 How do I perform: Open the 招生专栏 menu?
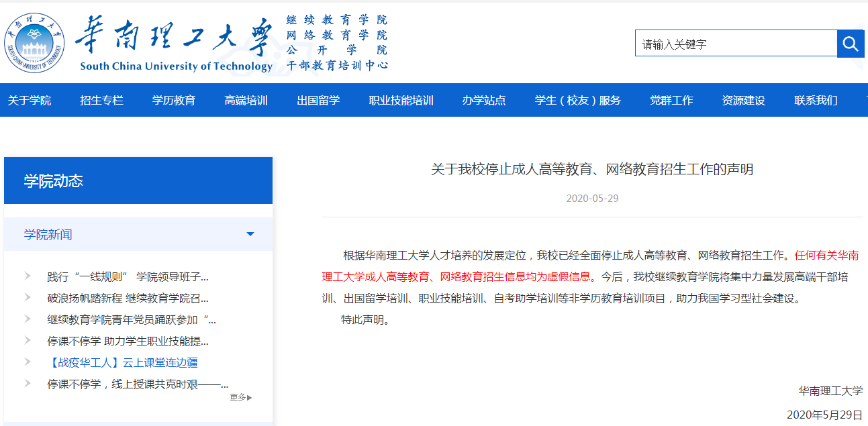[x=101, y=101]
